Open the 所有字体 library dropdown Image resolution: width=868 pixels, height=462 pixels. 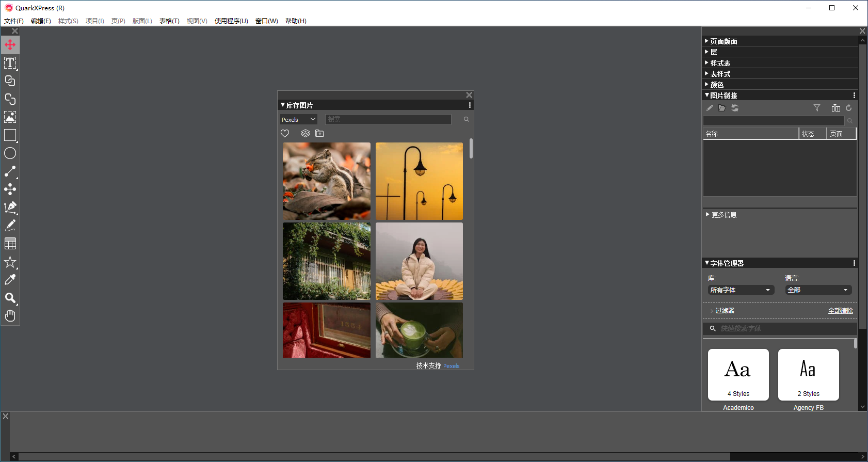pos(741,290)
